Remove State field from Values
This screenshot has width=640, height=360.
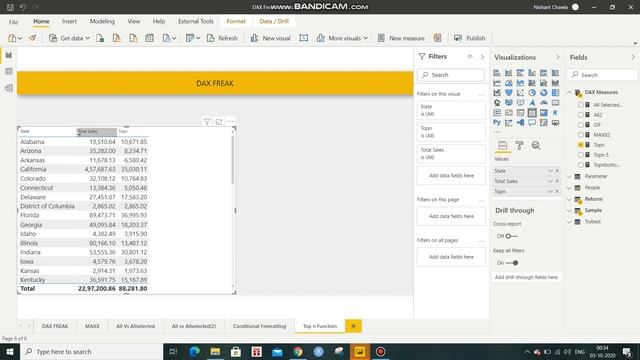click(557, 171)
